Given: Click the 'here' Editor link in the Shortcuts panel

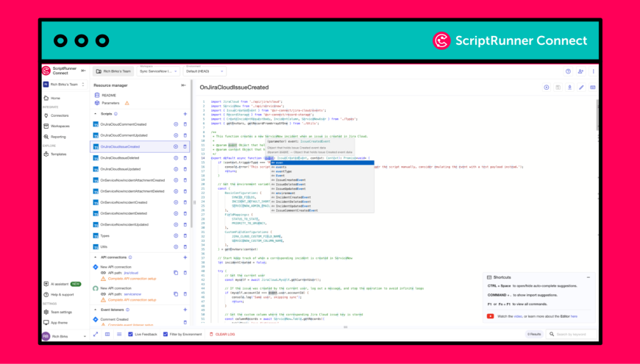Looking at the screenshot, I should 574,317.
